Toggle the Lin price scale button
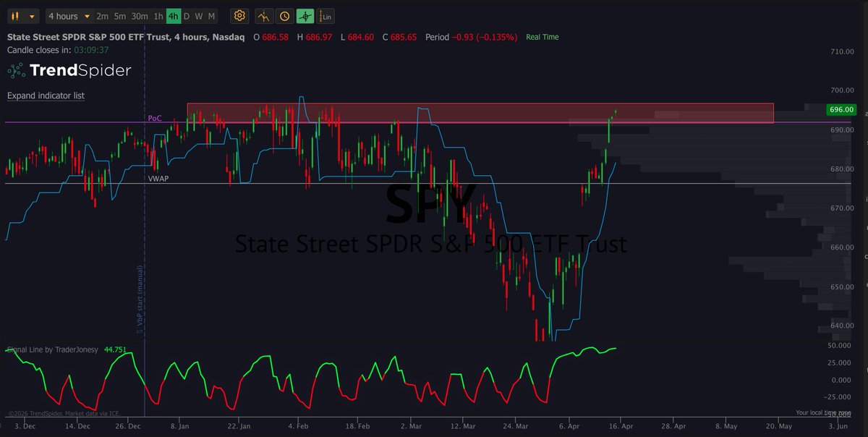Image resolution: width=868 pixels, height=437 pixels. (326, 16)
